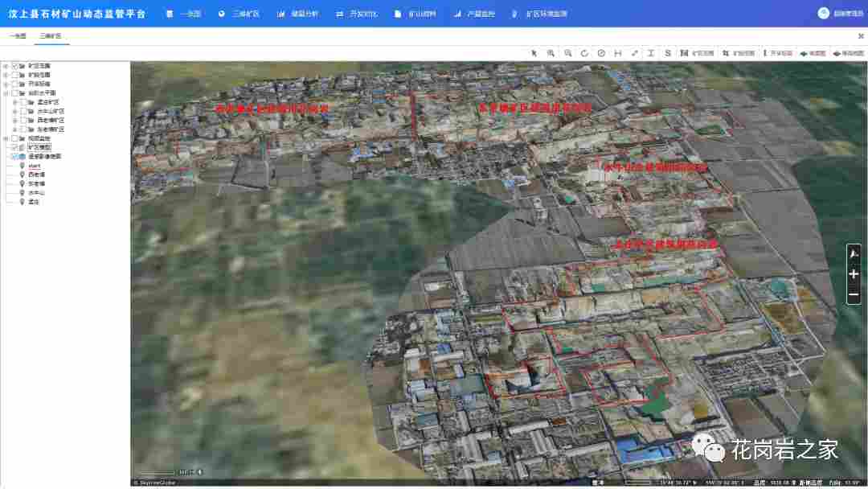The height and width of the screenshot is (489, 868).
Task: Expand the 视频监控 tree node
Action: pos(6,138)
